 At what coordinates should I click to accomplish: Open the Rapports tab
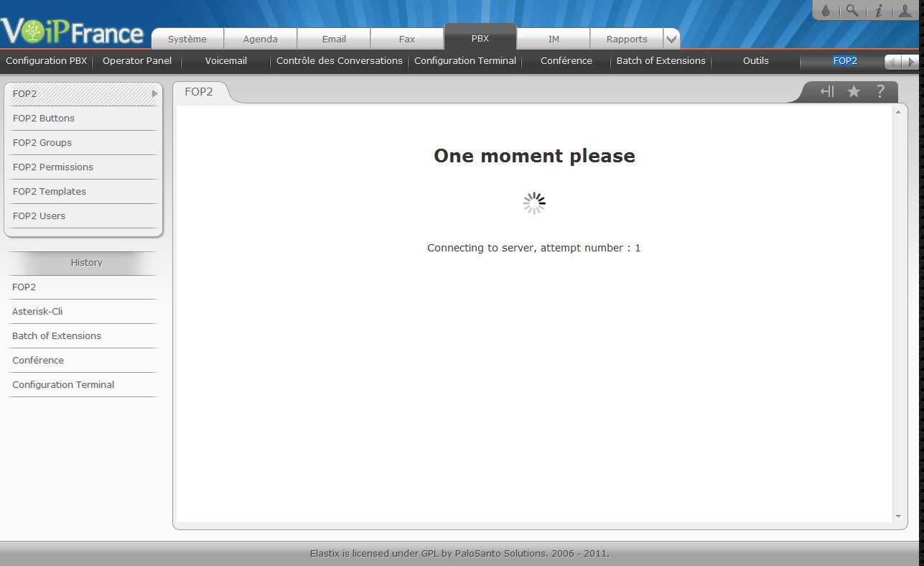[626, 40]
